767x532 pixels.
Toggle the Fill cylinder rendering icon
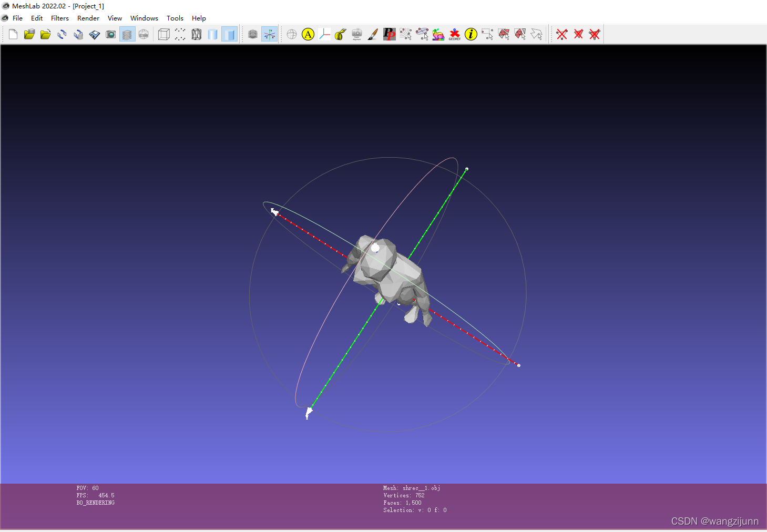(213, 34)
